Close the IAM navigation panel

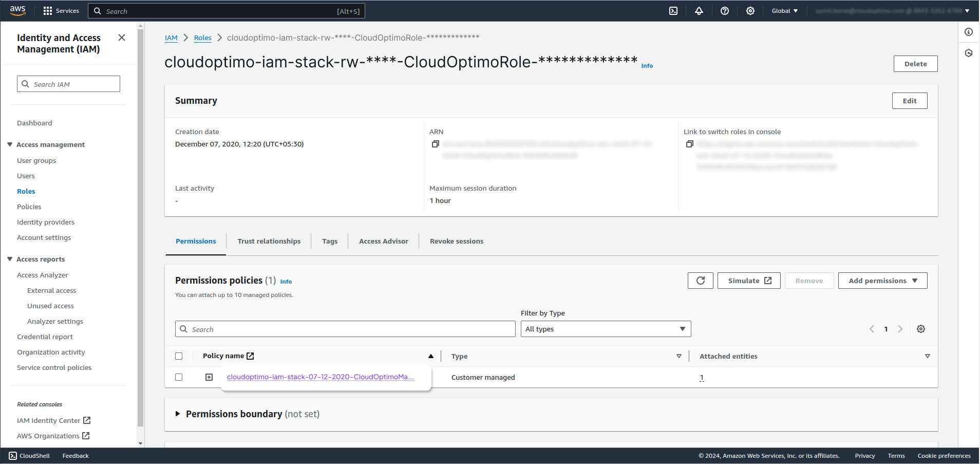point(122,38)
